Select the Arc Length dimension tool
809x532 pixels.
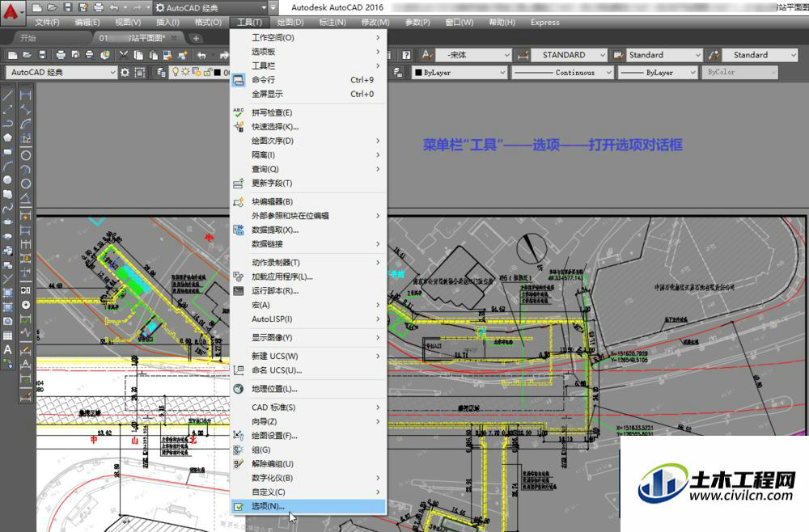pos(25,124)
